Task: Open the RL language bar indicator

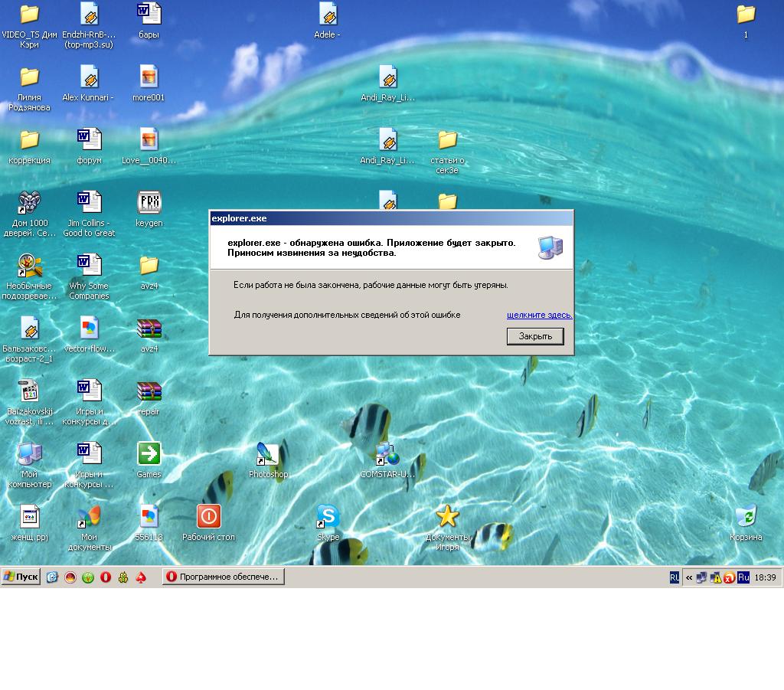Action: (x=675, y=577)
